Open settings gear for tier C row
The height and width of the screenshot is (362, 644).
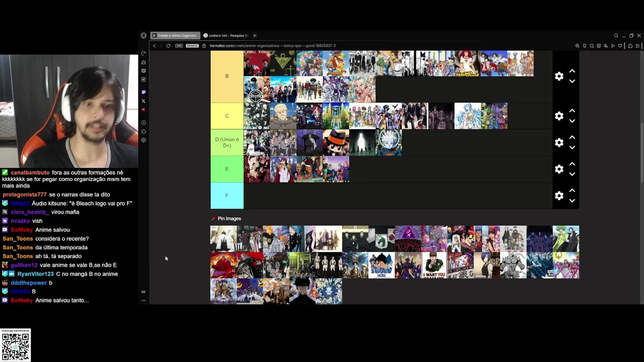click(x=559, y=116)
